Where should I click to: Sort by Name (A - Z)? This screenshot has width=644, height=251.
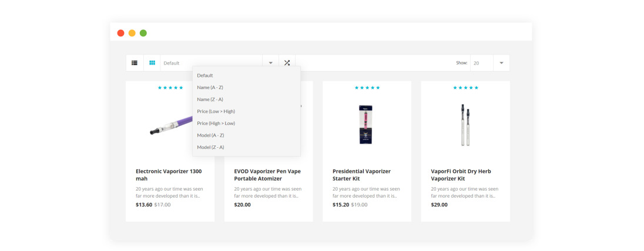coord(210,87)
